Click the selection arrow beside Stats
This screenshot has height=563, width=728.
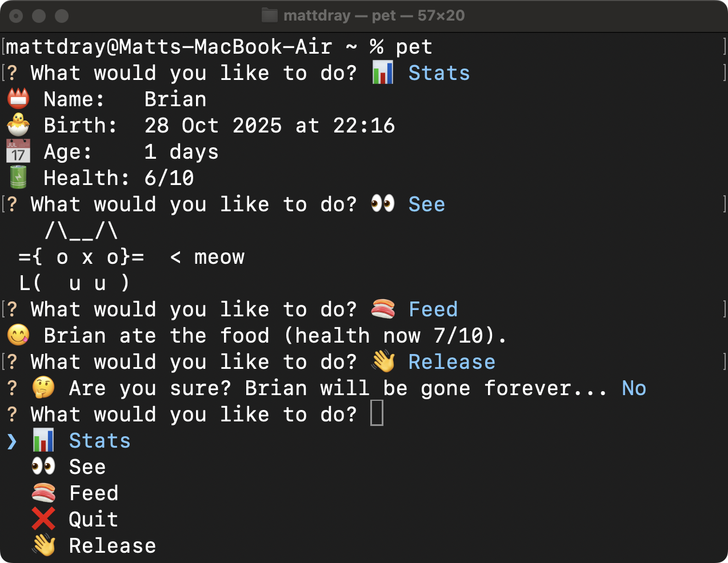coord(13,440)
